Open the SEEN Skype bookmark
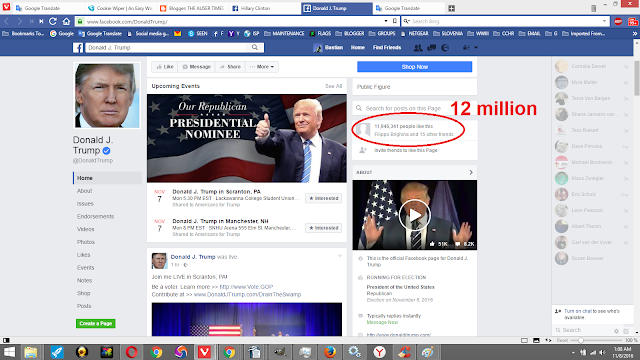This screenshot has width=640, height=360. tap(198, 33)
